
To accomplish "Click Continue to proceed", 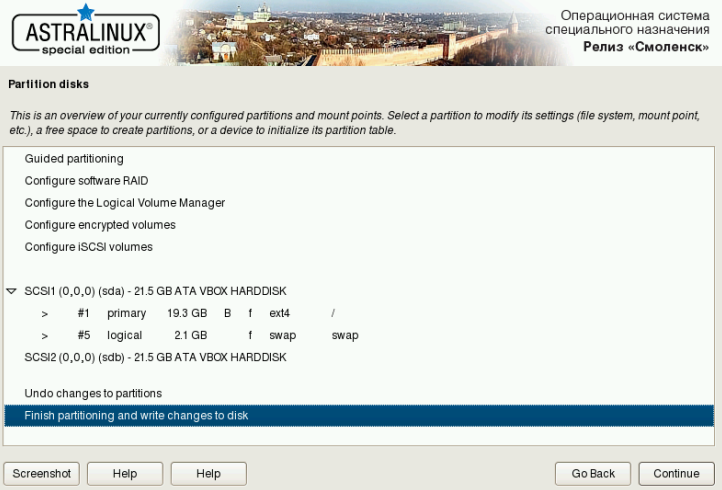I will (676, 473).
